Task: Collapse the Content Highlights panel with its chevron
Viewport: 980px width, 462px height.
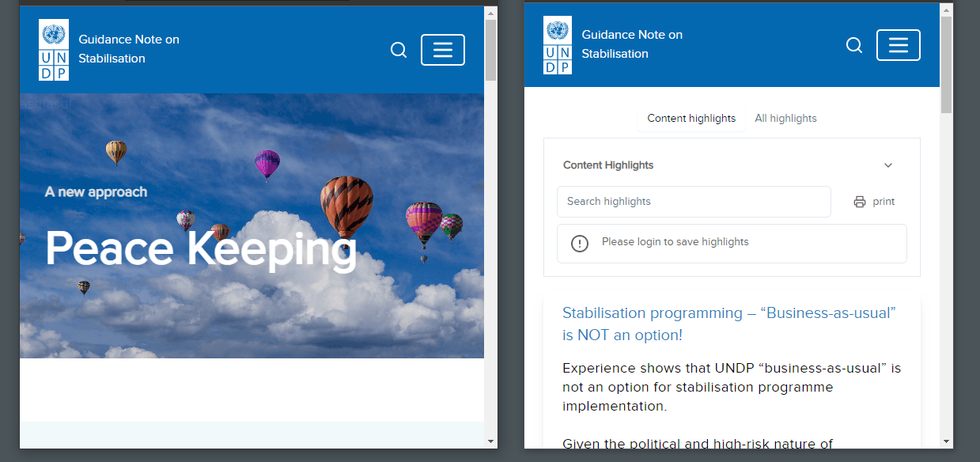Action: [887, 165]
